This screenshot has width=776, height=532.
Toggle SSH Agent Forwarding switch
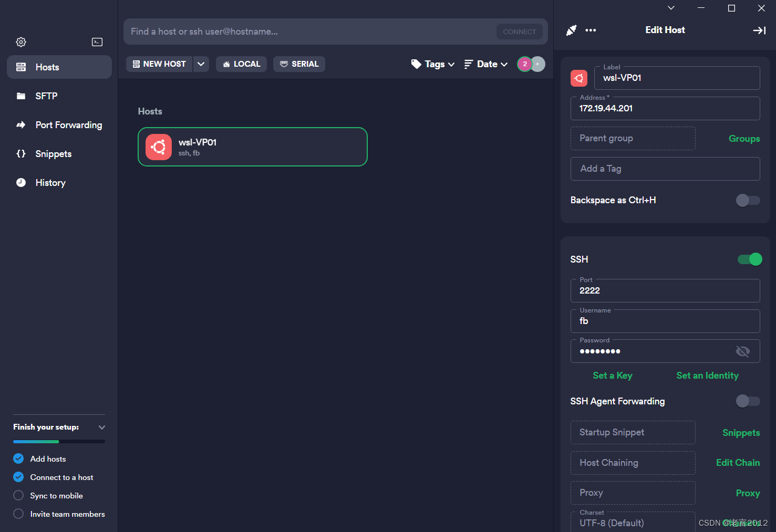pos(748,401)
